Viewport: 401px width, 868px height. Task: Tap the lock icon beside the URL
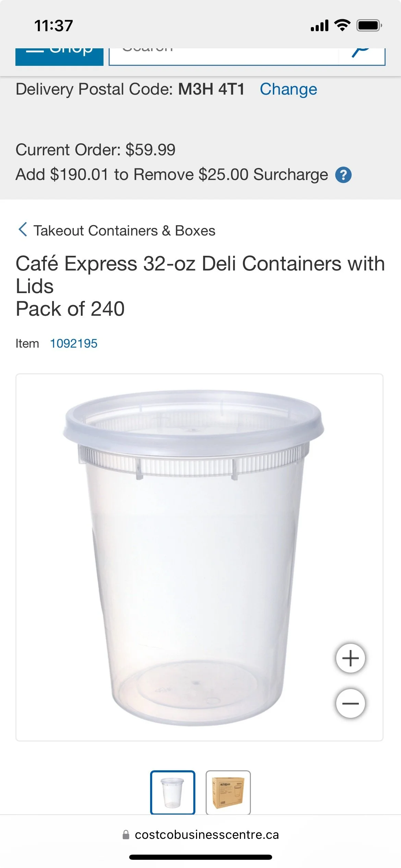126,834
